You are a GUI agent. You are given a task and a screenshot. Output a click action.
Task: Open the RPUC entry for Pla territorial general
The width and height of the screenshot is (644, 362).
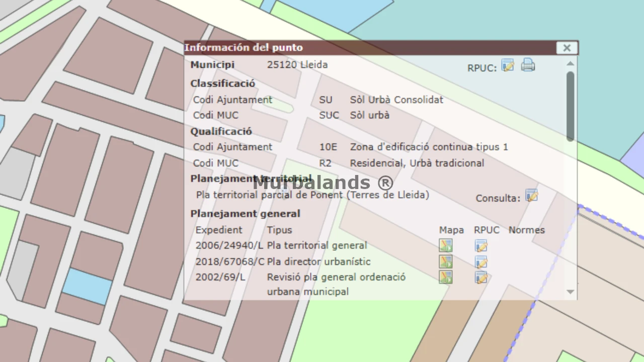click(x=481, y=246)
